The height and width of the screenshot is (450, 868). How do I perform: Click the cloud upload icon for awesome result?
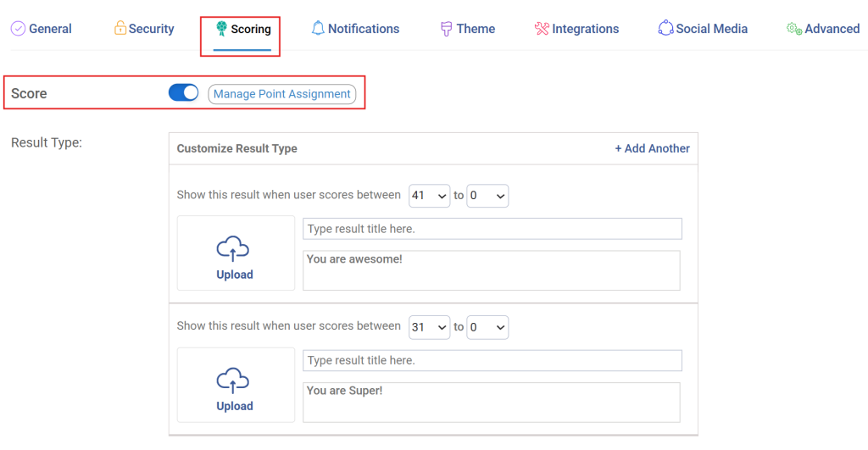[232, 248]
